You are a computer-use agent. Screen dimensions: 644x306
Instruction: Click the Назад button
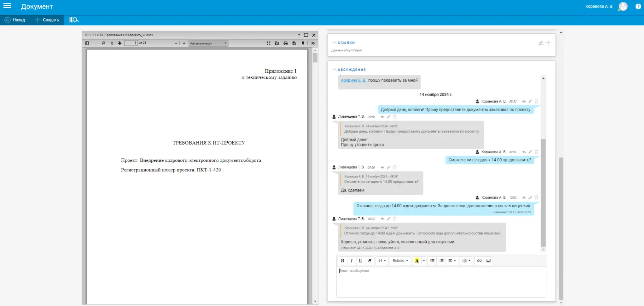(x=15, y=20)
